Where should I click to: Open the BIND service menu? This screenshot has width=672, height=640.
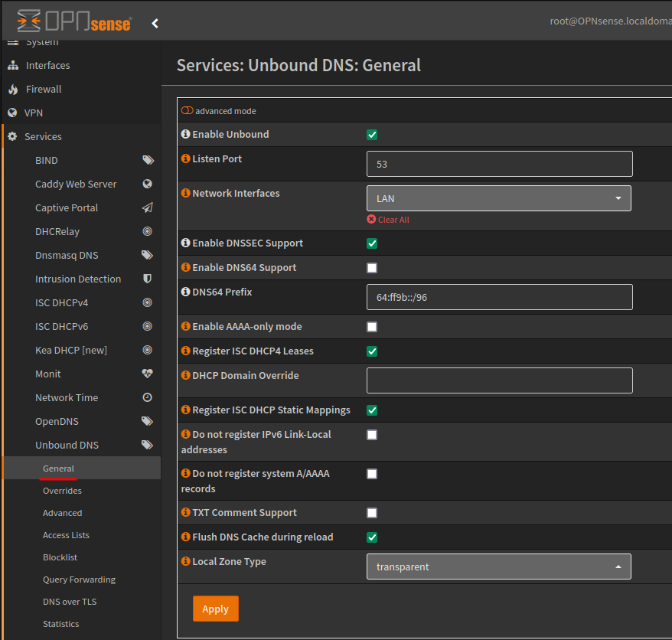(x=81, y=160)
